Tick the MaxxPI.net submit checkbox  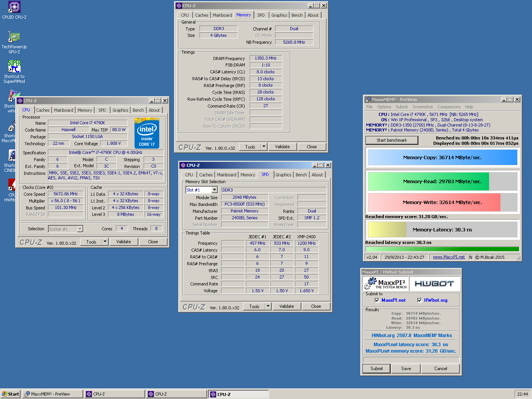pyautogui.click(x=377, y=300)
